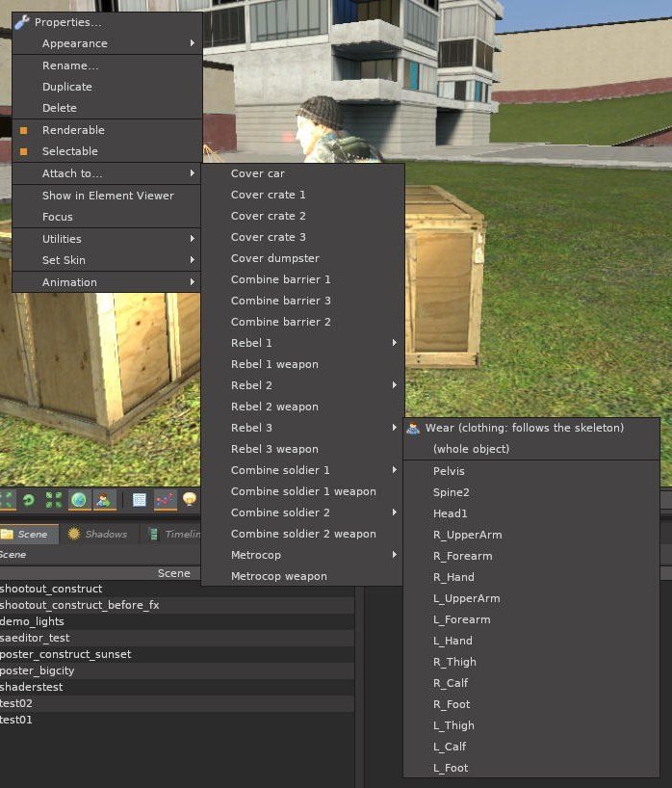The image size is (672, 788).
Task: Click the wrench icon beside Properties
Action: pos(22,22)
